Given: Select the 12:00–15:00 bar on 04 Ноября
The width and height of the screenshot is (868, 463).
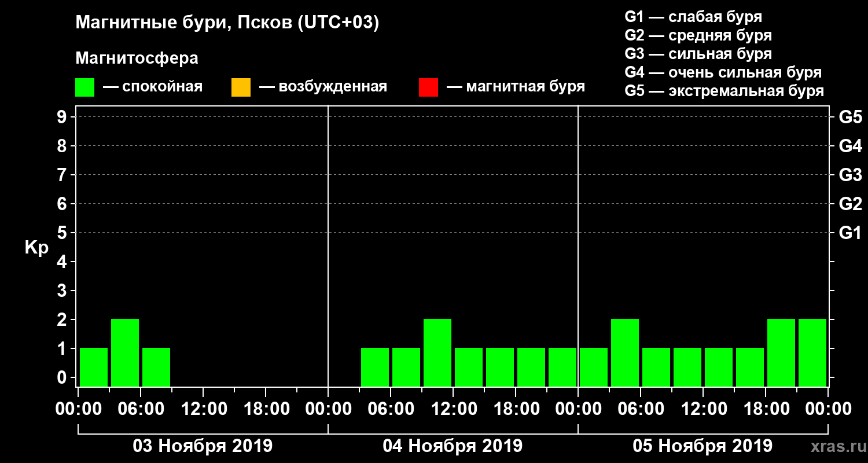Looking at the screenshot, I should [469, 367].
